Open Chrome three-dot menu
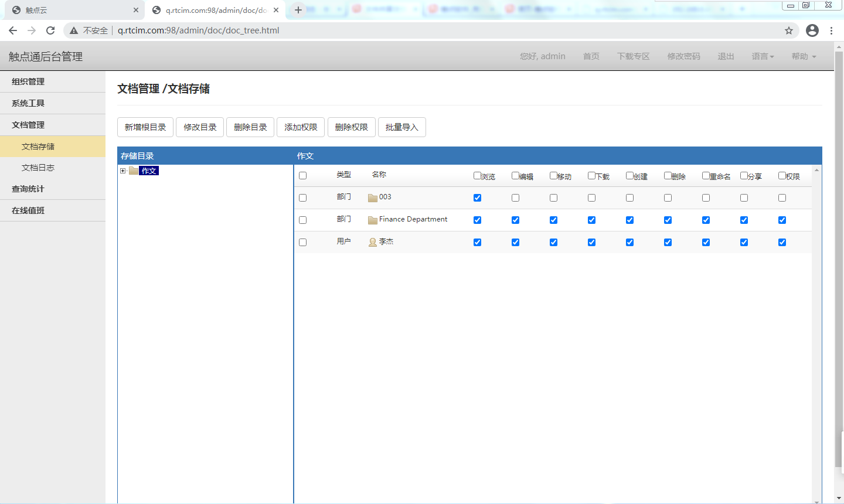This screenshot has height=504, width=844. coord(831,30)
